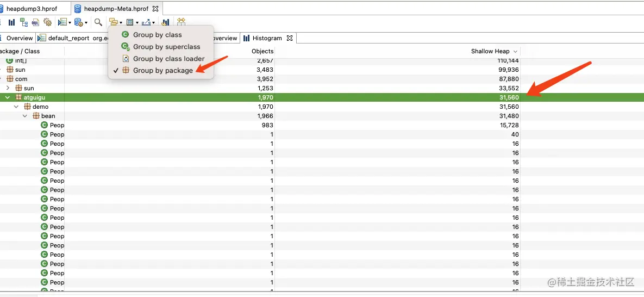The image size is (644, 297).
Task: Select the top-level sun package row
Action: pos(322,70)
